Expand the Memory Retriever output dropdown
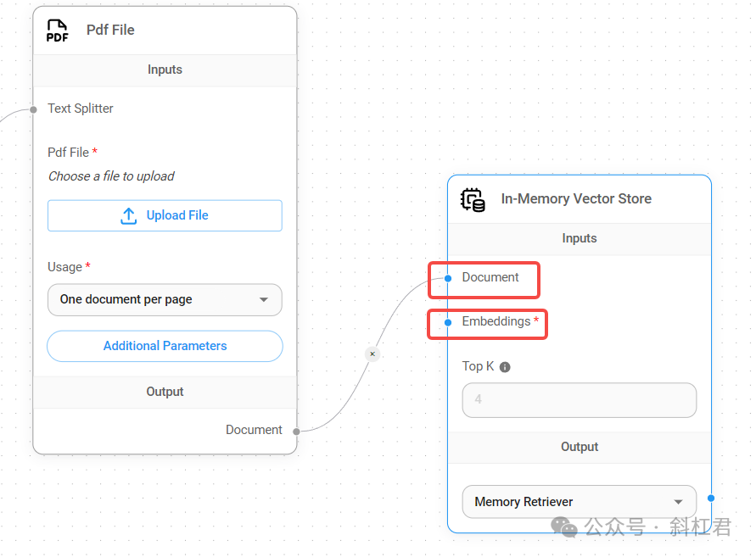Screen dimensions: 756x557 point(579,502)
